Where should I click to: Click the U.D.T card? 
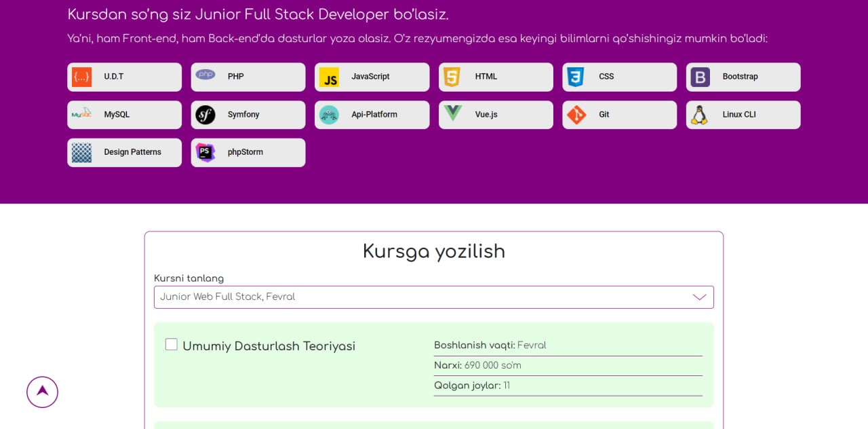(124, 77)
